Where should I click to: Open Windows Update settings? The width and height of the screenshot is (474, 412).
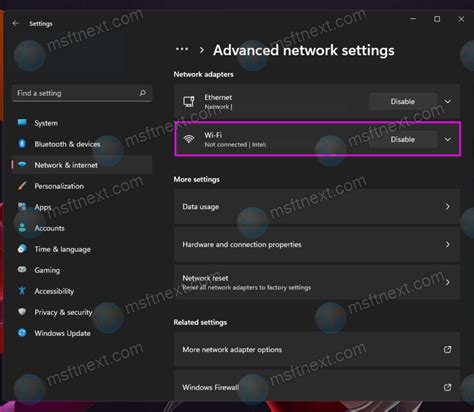point(82,333)
